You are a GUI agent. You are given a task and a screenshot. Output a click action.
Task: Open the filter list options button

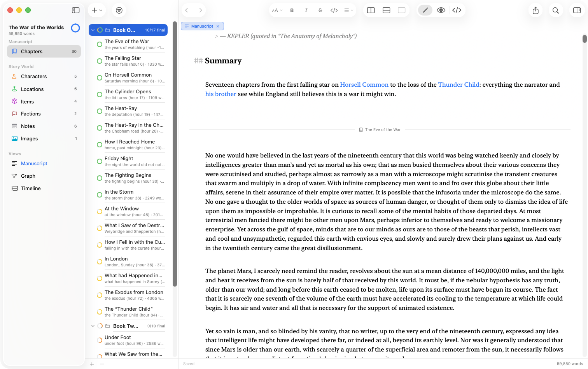(x=119, y=10)
